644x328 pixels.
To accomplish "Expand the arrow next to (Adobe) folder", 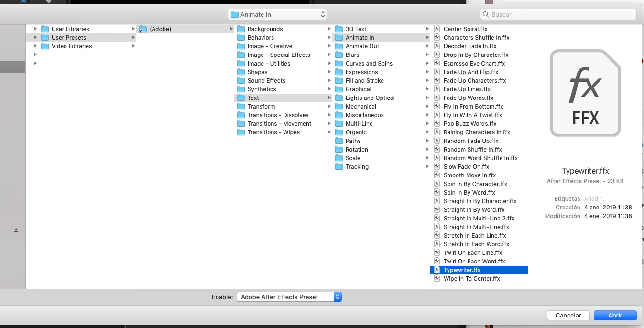I will click(x=231, y=29).
